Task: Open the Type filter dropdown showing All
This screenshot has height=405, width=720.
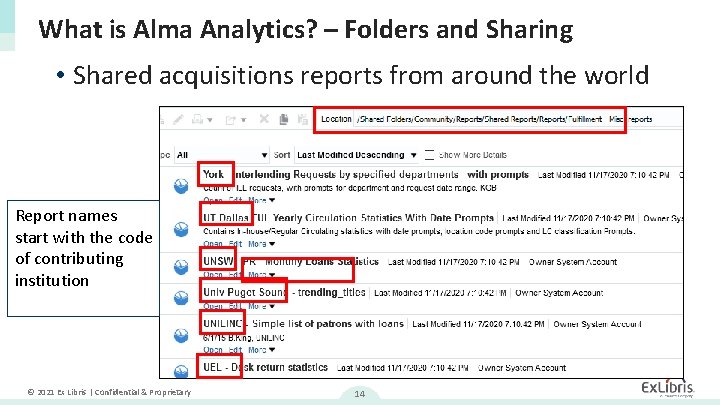Action: coord(222,155)
